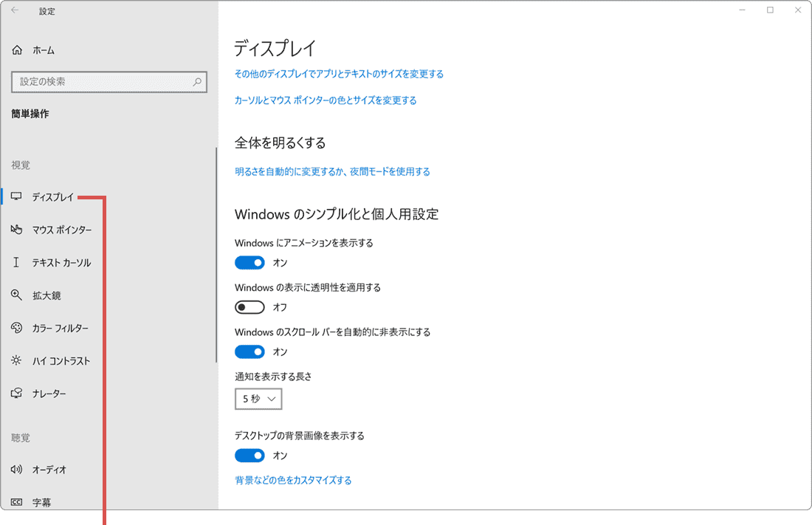
Task: Select the Mouse Pointer icon in sidebar
Action: point(16,230)
